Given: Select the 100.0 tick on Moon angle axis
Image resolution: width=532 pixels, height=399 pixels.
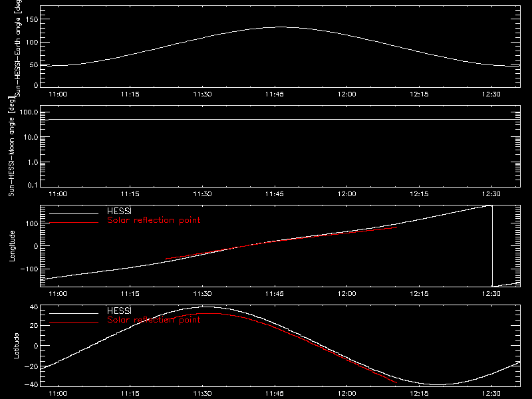Looking at the screenshot, I should click(x=29, y=112).
